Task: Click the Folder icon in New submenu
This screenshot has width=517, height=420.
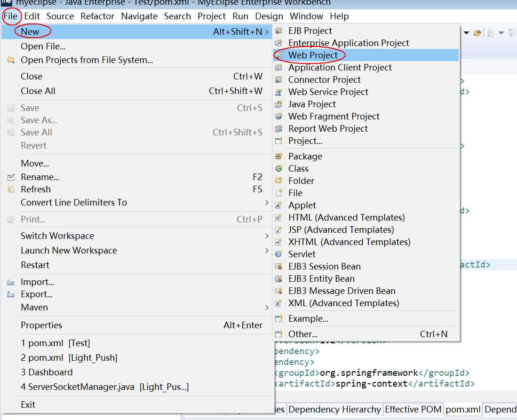Action: pyautogui.click(x=278, y=181)
